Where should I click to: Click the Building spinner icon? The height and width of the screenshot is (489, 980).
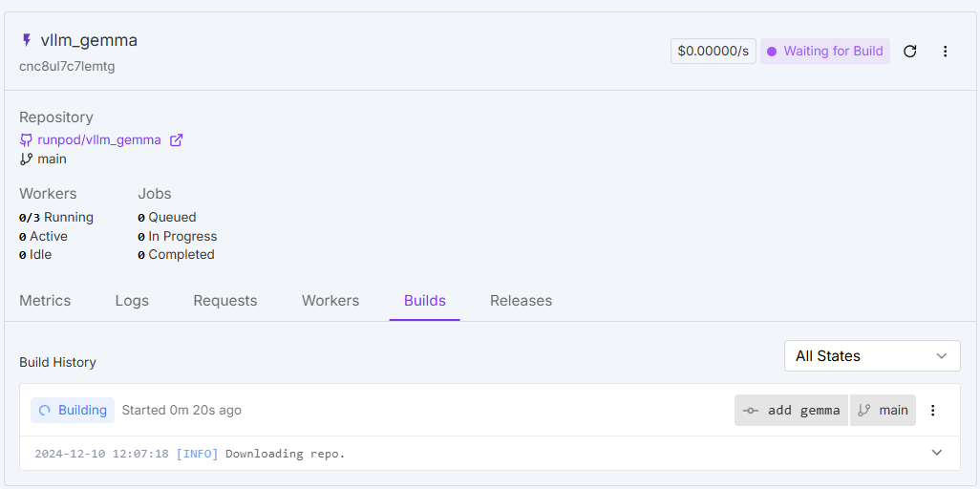pyautogui.click(x=44, y=411)
